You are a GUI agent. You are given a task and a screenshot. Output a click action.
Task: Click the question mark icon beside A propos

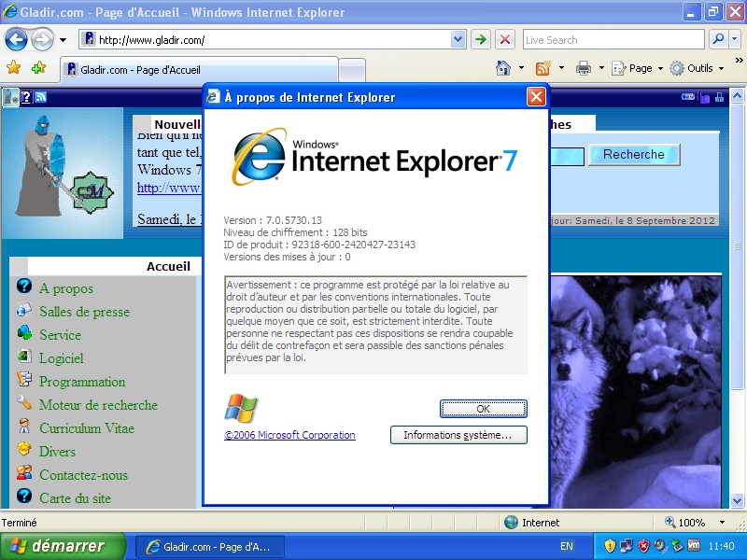coord(24,286)
